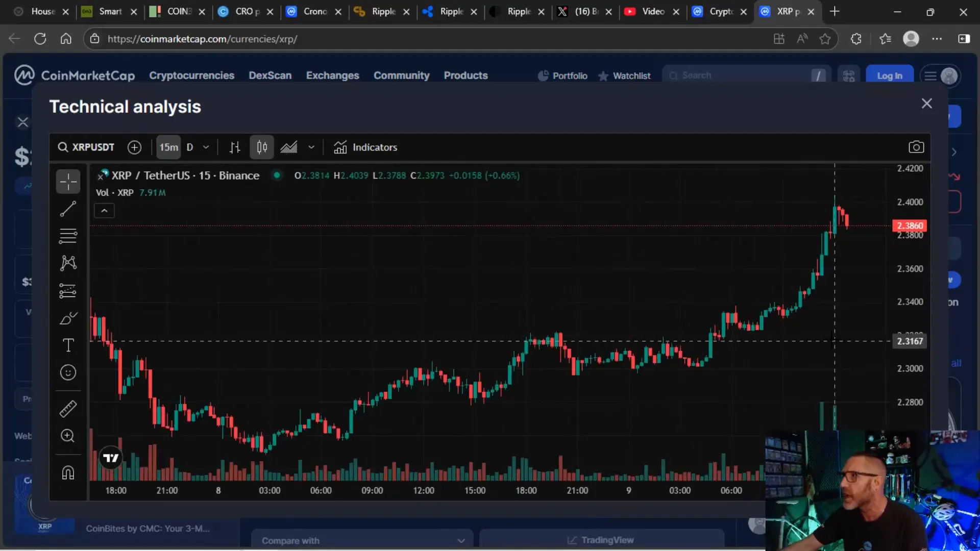Open the Community menu
The width and height of the screenshot is (980, 551).
tap(401, 76)
